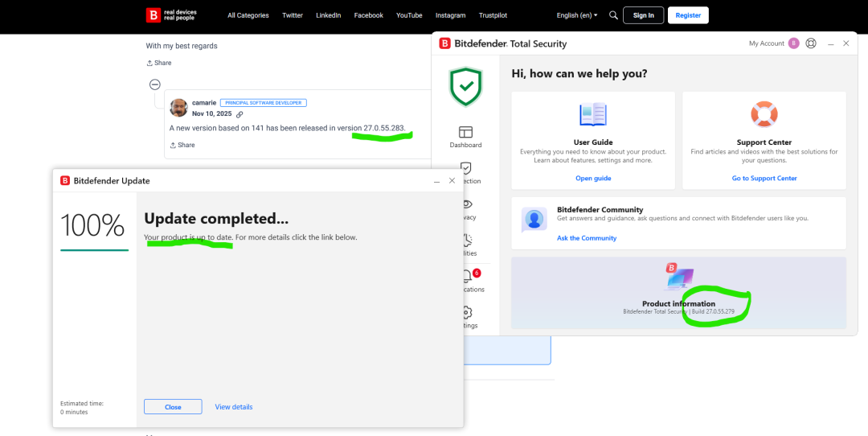Close the Bitdefender Update window with X
This screenshot has width=868, height=436.
pos(452,181)
